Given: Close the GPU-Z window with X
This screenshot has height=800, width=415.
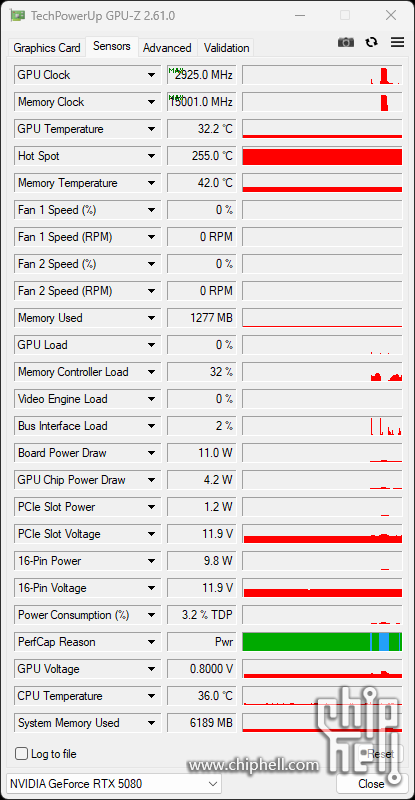Looking at the screenshot, I should click(391, 16).
